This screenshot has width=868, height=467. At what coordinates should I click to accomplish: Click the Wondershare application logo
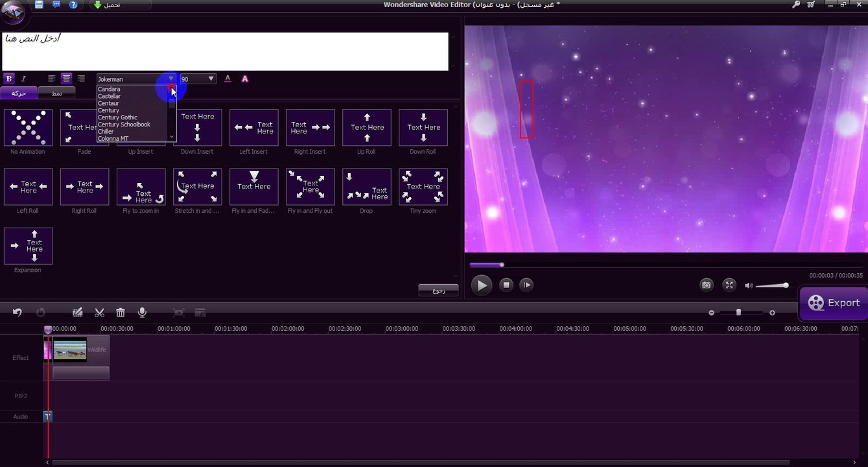13,12
